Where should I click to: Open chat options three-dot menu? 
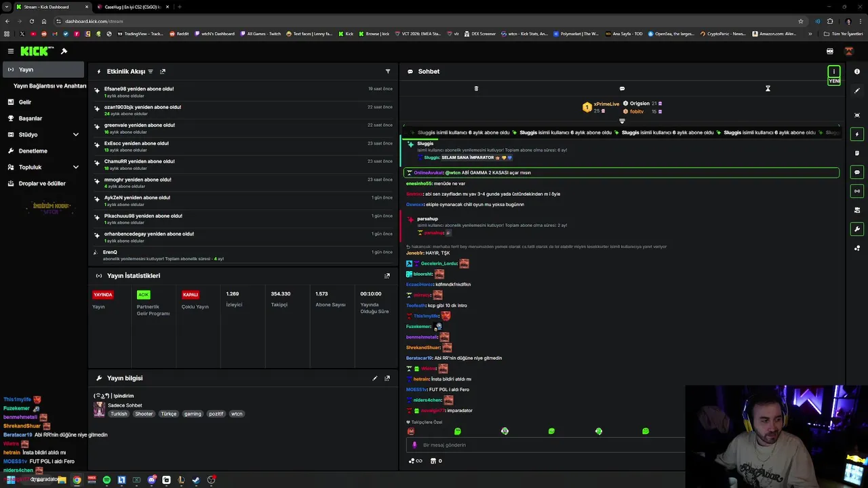[x=834, y=71]
